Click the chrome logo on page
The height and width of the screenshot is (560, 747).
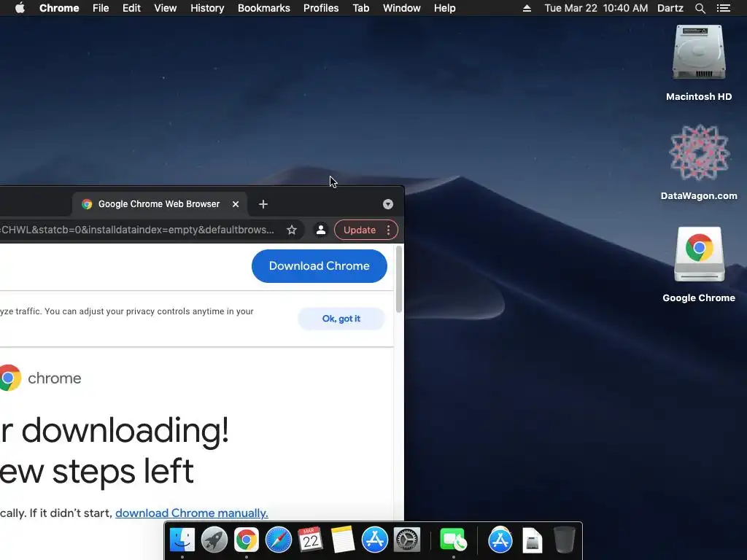click(x=41, y=378)
